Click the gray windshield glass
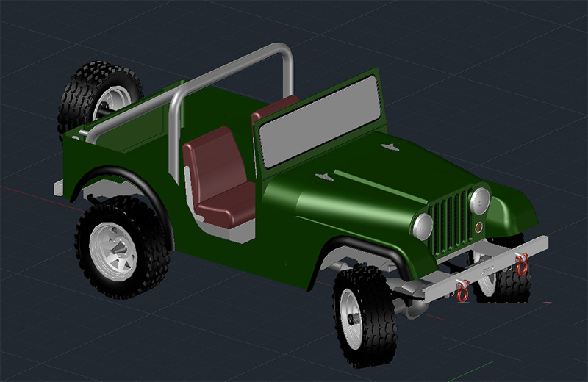The height and width of the screenshot is (382, 588). point(322,122)
